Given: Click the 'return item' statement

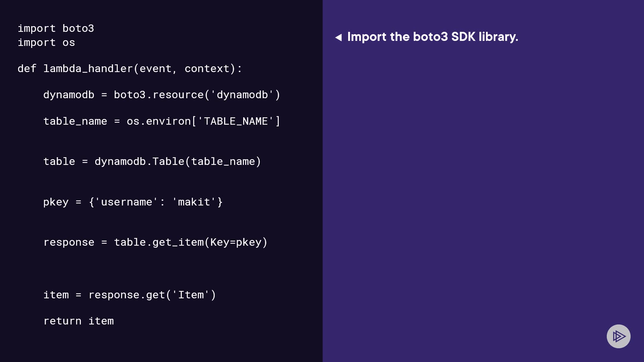Looking at the screenshot, I should point(78,321).
